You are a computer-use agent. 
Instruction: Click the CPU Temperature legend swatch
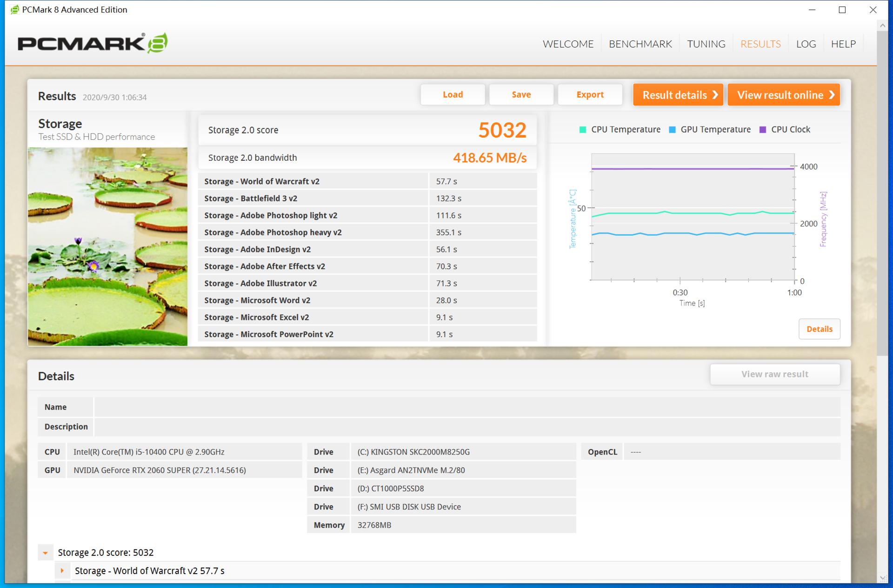582,130
